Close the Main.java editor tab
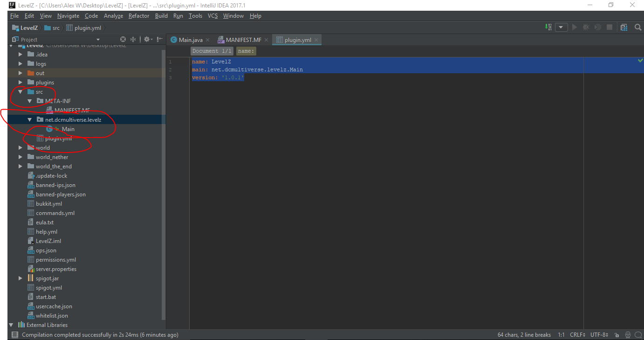This screenshot has width=644, height=340. (207, 40)
